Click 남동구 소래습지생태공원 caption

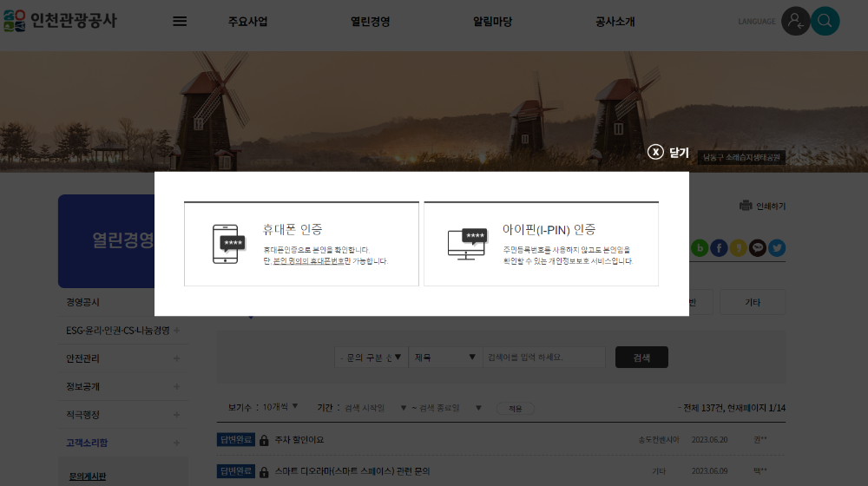coord(741,157)
